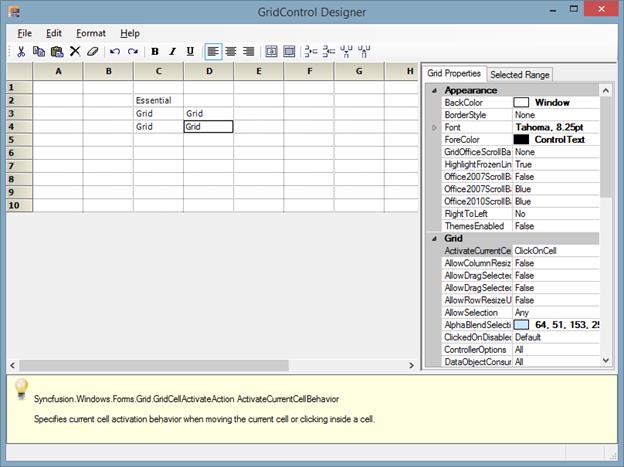624x467 pixels.
Task: Click the last columns toolbar icon
Action: 364,51
